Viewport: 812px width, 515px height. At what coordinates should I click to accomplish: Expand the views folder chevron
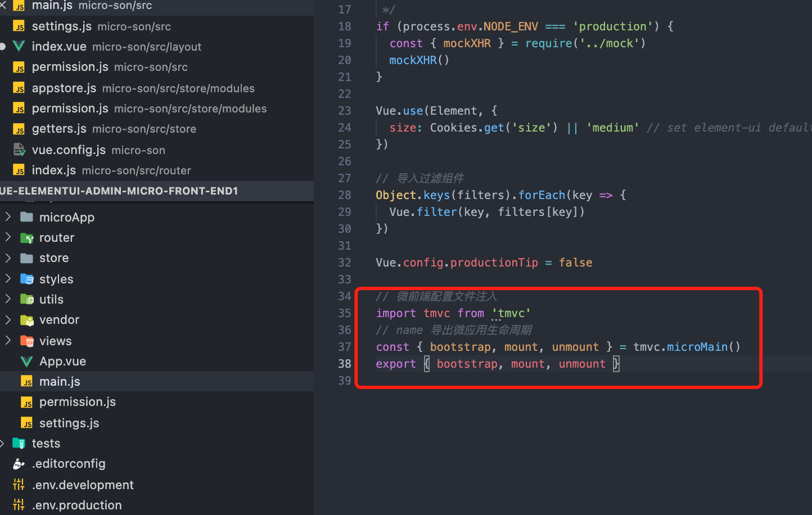point(8,340)
